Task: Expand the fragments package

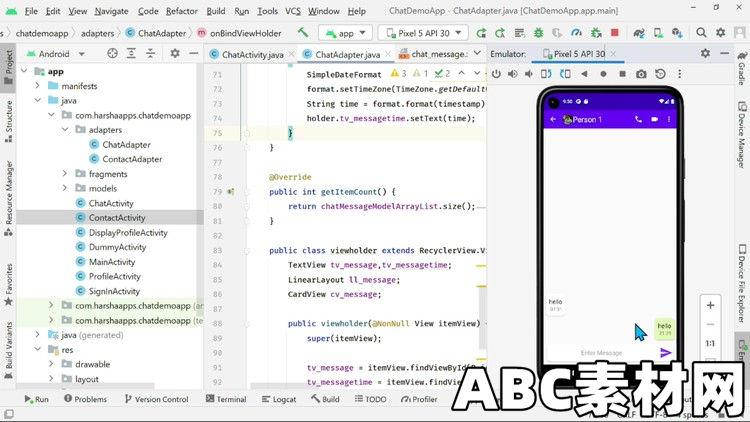Action: point(65,174)
